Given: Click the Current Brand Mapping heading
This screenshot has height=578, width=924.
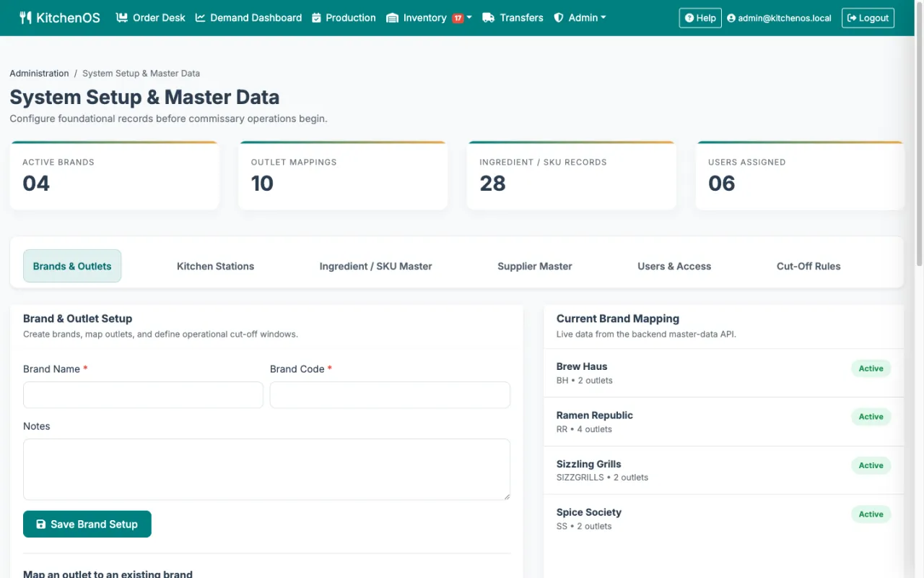Looking at the screenshot, I should [x=618, y=319].
